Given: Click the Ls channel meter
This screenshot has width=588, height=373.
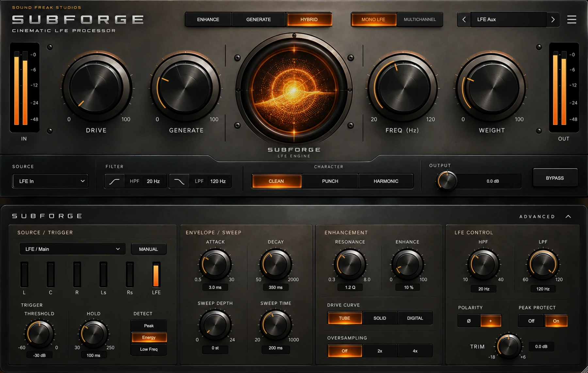Looking at the screenshot, I should (x=103, y=275).
